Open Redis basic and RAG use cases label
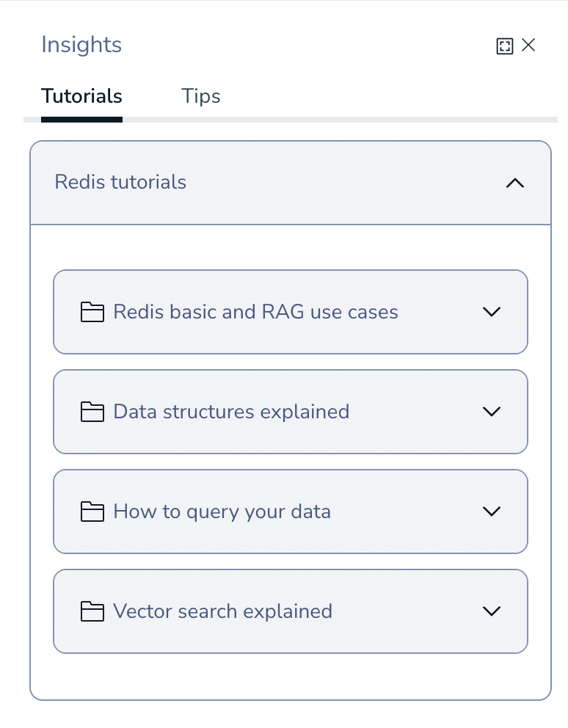 click(x=255, y=312)
